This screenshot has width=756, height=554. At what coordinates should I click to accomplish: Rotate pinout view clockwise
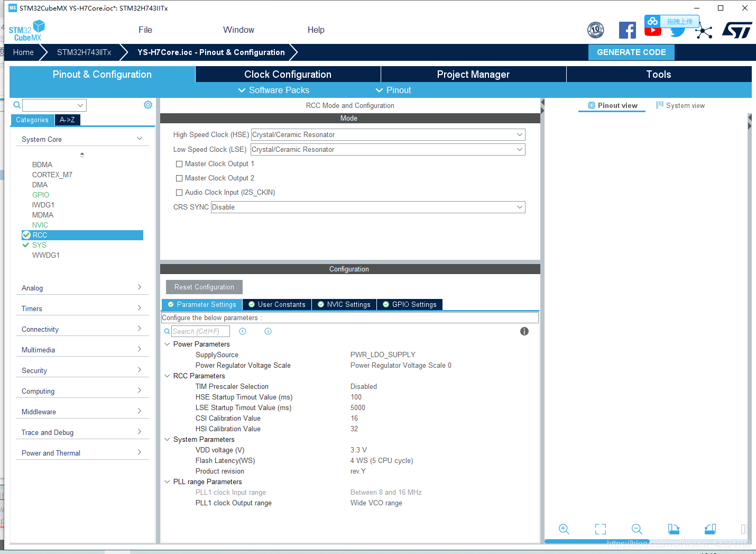point(674,529)
